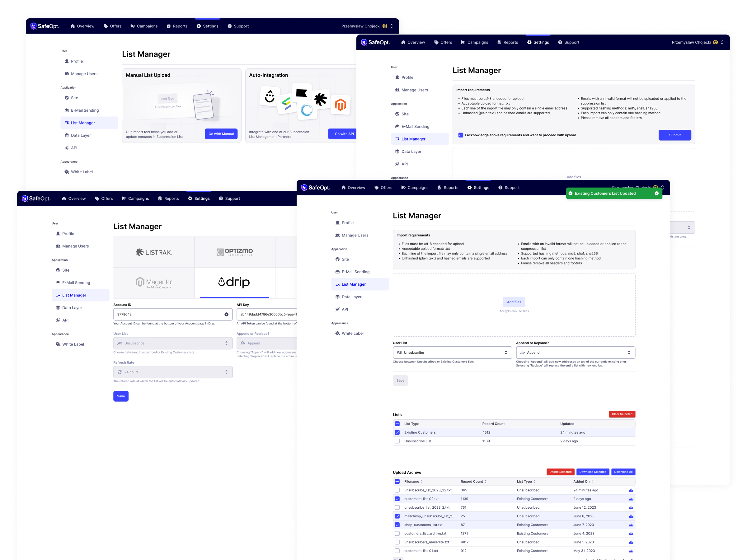The height and width of the screenshot is (560, 747).
Task: Check the acknowledge import requirements checkbox
Action: [461, 135]
